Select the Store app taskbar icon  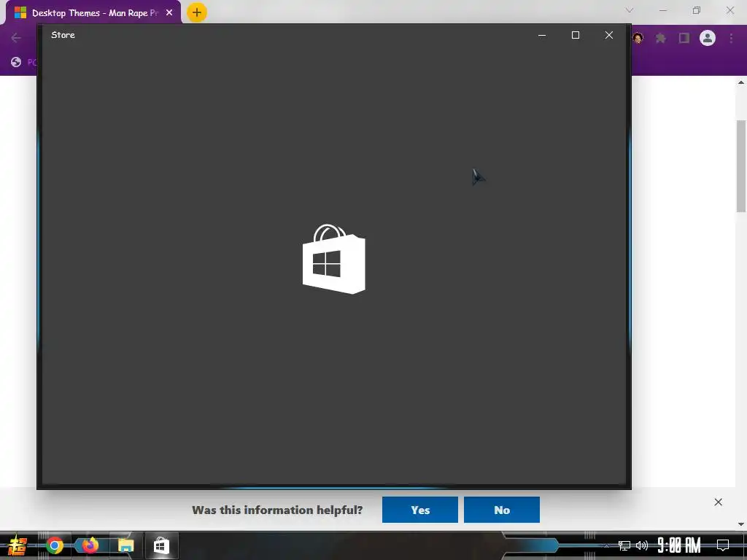click(x=161, y=545)
